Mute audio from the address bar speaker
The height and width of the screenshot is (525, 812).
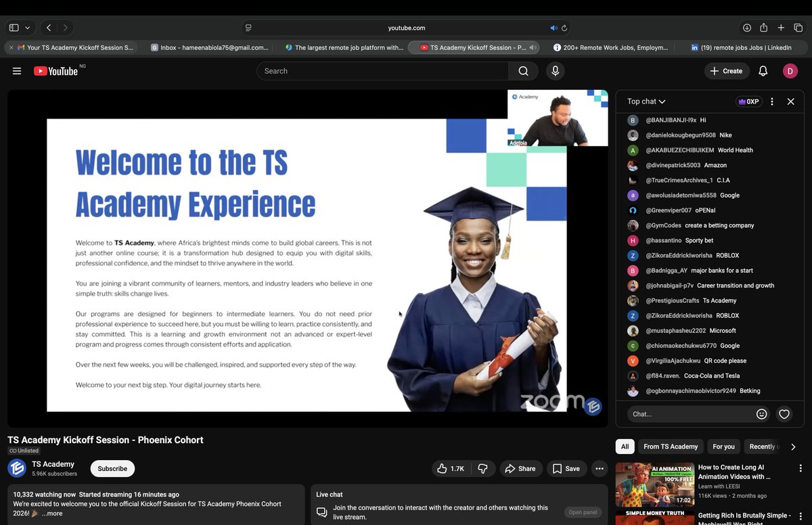554,28
